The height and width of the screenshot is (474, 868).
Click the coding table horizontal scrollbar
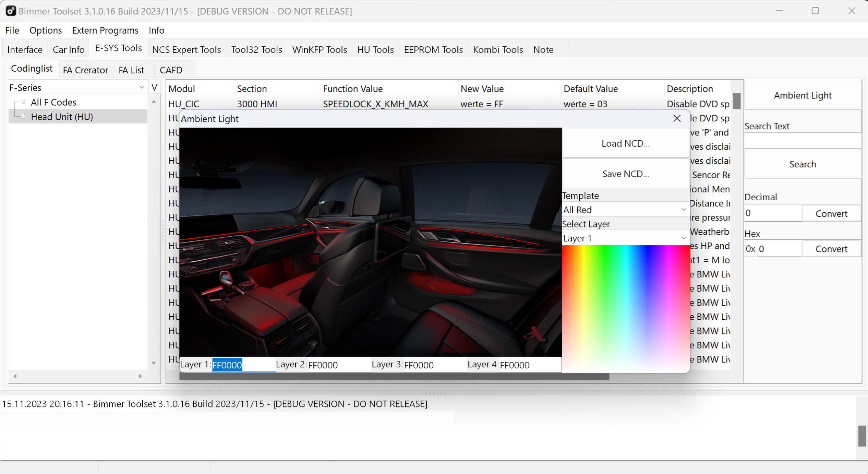coord(394,377)
